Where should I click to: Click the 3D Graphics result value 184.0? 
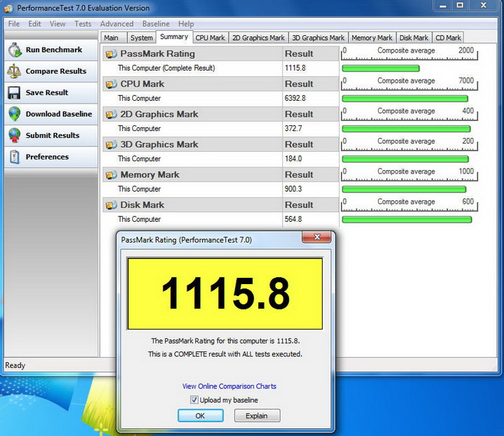293,159
